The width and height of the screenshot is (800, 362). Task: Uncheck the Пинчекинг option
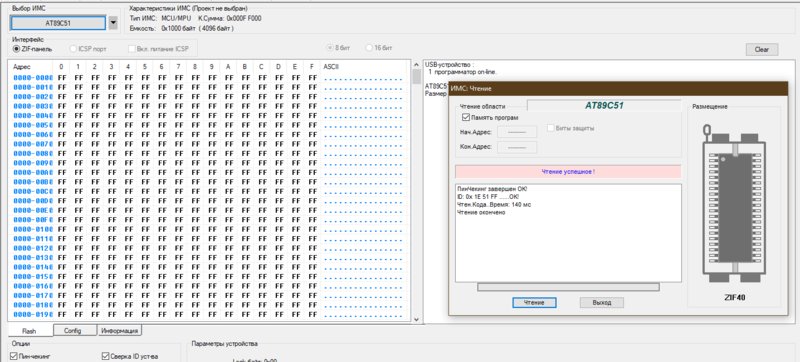(x=14, y=356)
